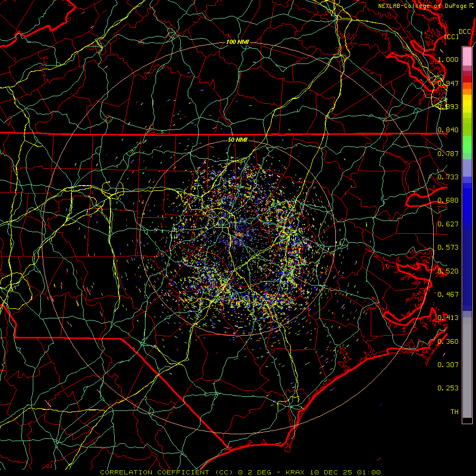Click the 0.467 scale value
This screenshot has width=476, height=476.
(x=448, y=295)
